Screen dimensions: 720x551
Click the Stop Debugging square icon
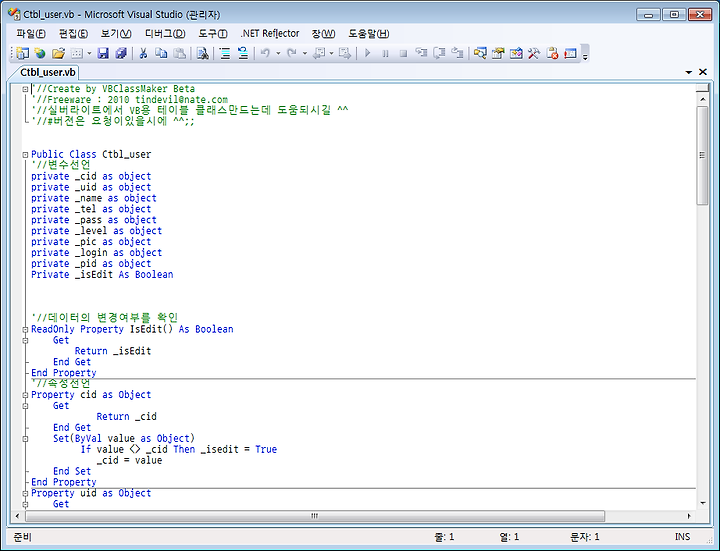tap(403, 53)
